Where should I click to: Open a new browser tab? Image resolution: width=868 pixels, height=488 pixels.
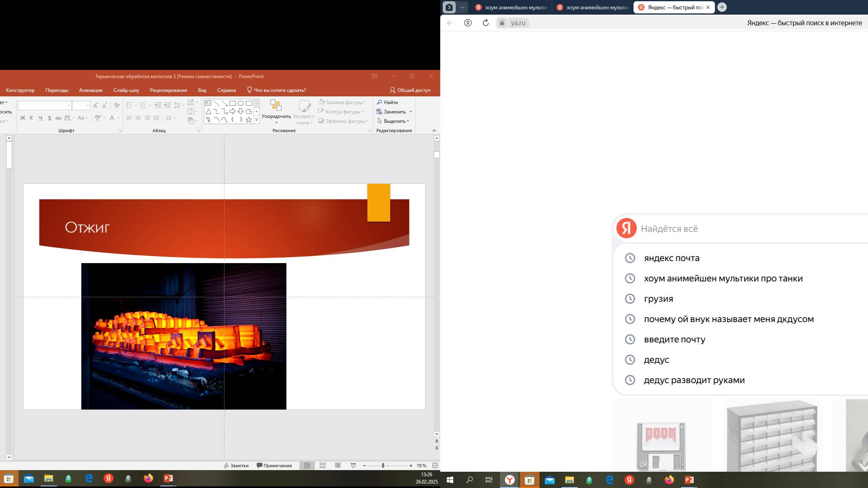click(x=722, y=7)
